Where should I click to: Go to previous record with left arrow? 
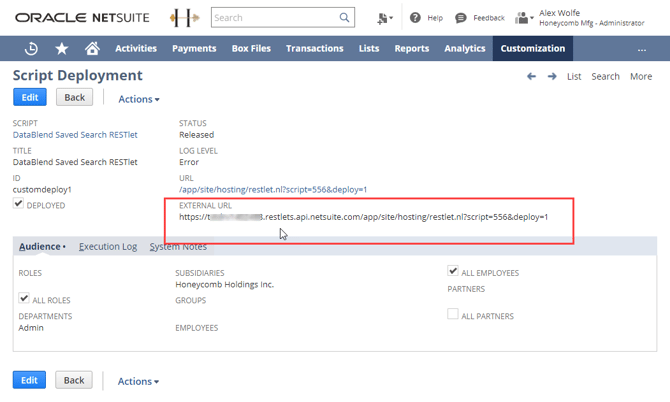tap(531, 76)
